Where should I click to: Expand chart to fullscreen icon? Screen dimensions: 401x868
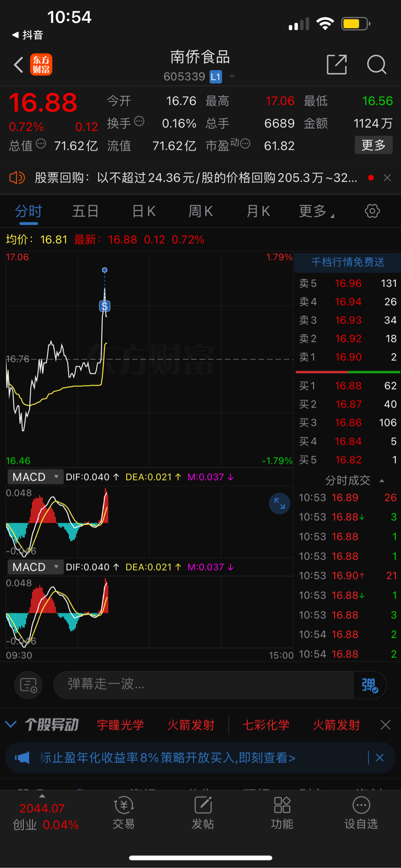[279, 503]
